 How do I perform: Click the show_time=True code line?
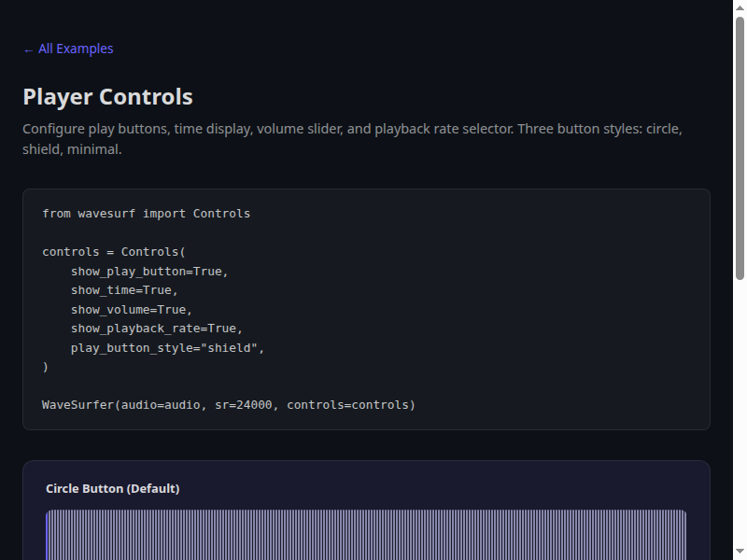(124, 290)
